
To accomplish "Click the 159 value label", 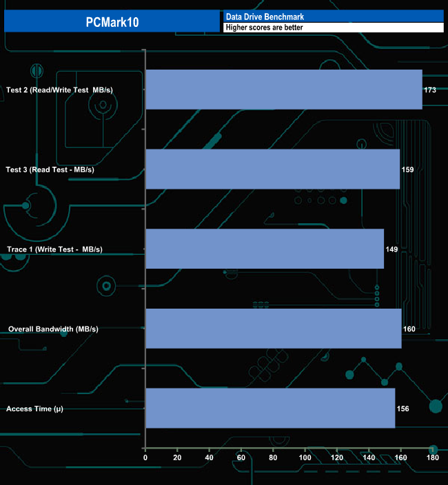I will click(x=407, y=169).
